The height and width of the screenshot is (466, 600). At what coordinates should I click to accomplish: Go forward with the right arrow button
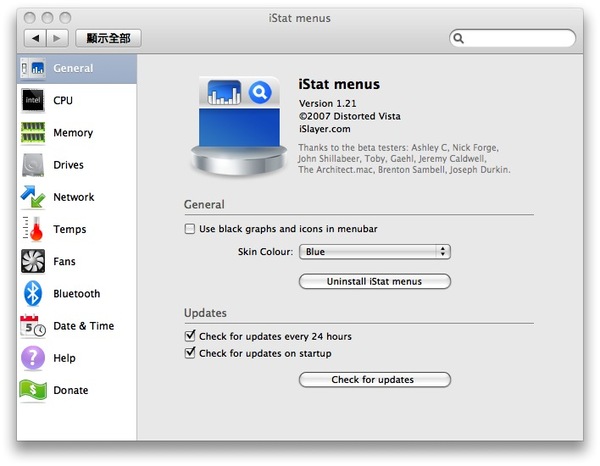click(57, 38)
